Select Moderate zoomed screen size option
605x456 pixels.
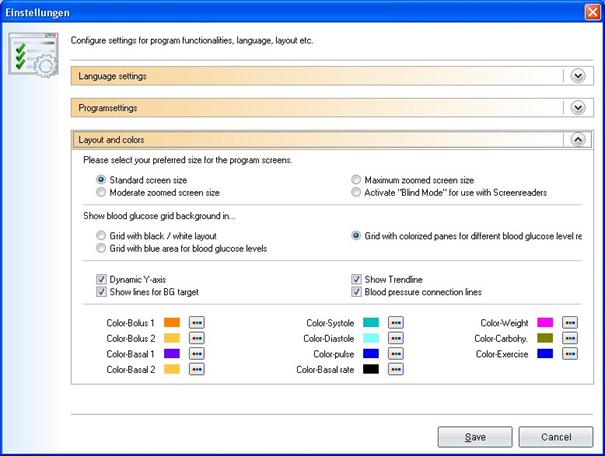101,192
